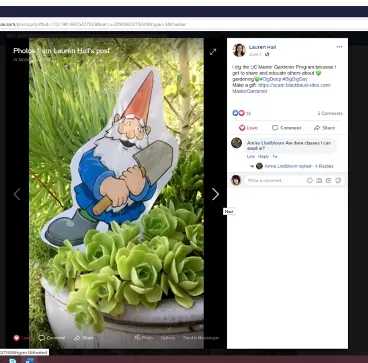Image resolution: width=368 pixels, height=363 pixels.
Task: Click the public audience globe icon
Action: tap(267, 54)
